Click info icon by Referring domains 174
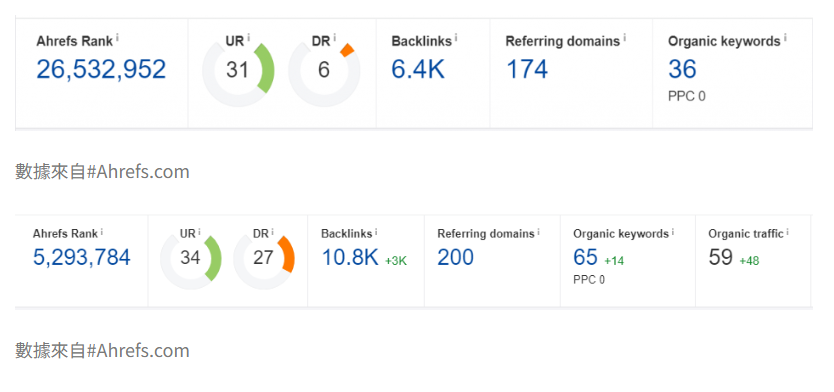The width and height of the screenshot is (834, 392). tap(624, 38)
